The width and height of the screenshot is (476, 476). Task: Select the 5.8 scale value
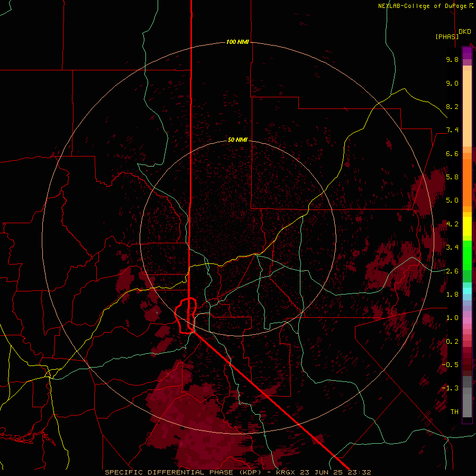pos(452,177)
